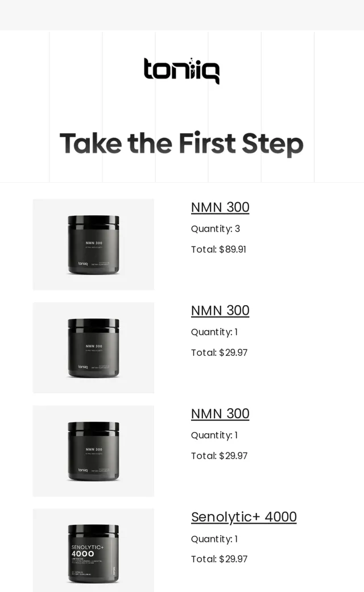
Task: Open the third NMN 300 product link
Action: pyautogui.click(x=220, y=413)
